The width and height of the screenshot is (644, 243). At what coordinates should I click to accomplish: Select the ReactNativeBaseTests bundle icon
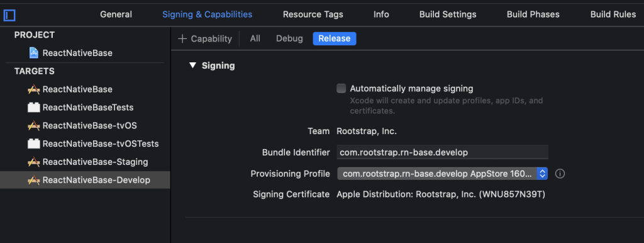pos(34,107)
